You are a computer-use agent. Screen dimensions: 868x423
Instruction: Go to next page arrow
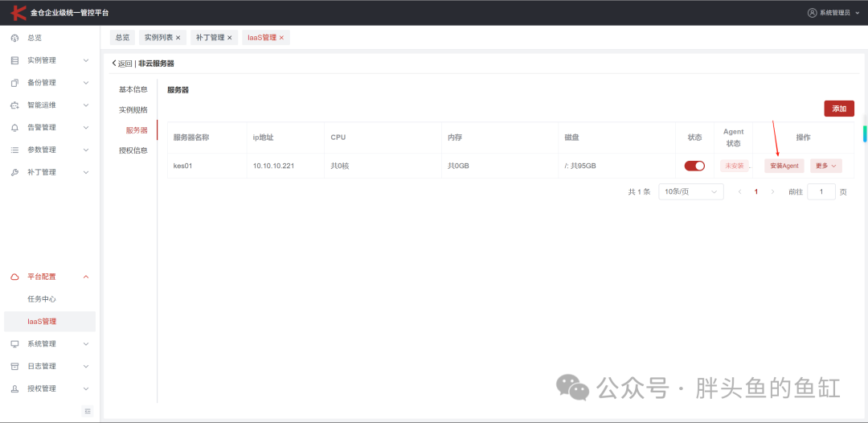[x=773, y=191]
